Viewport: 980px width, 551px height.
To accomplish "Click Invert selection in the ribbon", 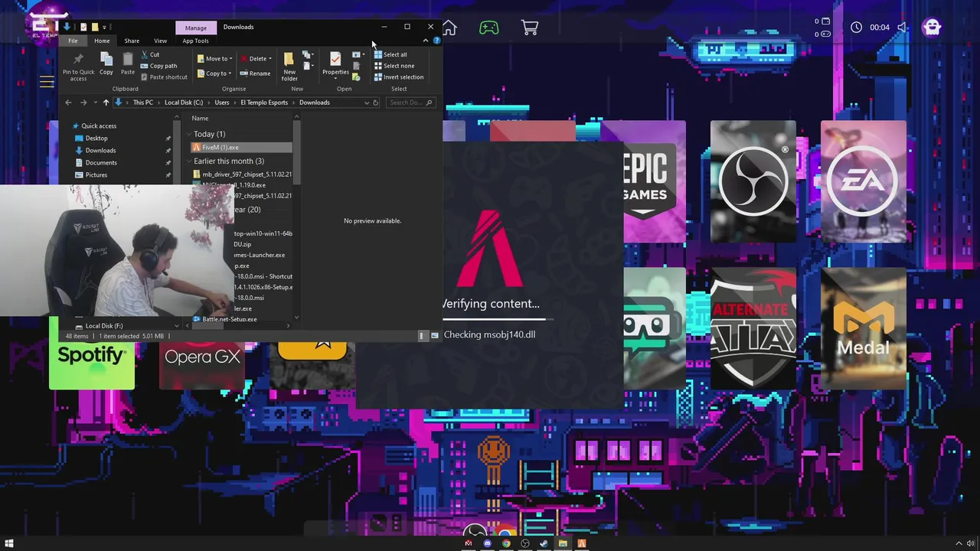I will coord(399,77).
